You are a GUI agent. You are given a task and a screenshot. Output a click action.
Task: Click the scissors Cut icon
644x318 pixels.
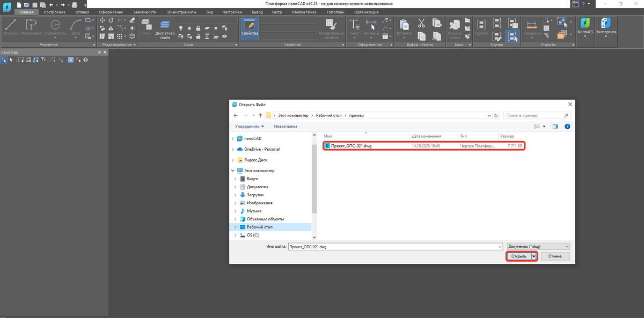coord(421,23)
